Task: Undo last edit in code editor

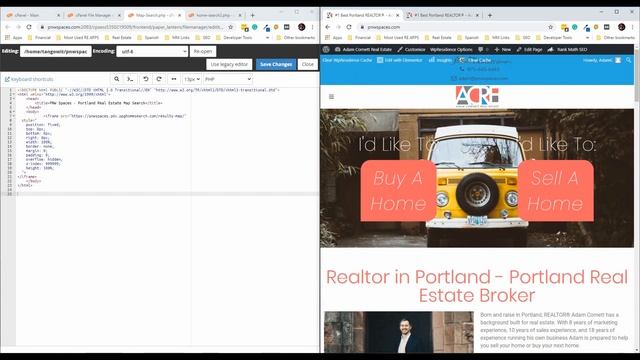Action: pyautogui.click(x=146, y=79)
